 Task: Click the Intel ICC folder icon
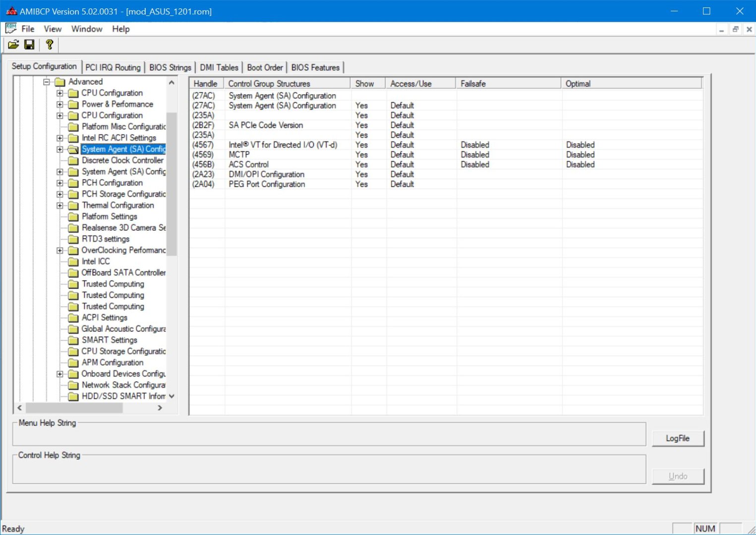tap(73, 262)
